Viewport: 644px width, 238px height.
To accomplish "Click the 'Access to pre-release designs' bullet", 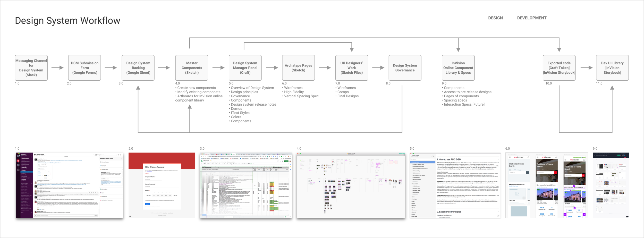I will (x=467, y=92).
